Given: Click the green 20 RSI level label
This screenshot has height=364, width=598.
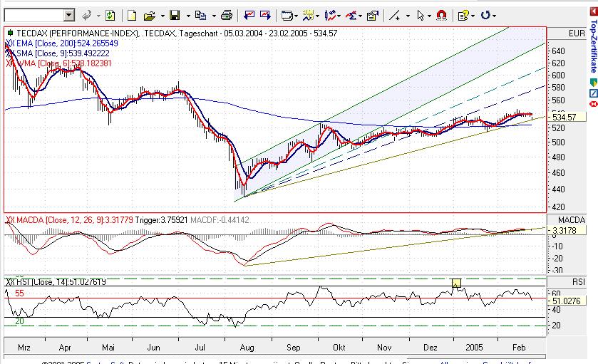Looking at the screenshot, I should (x=19, y=321).
